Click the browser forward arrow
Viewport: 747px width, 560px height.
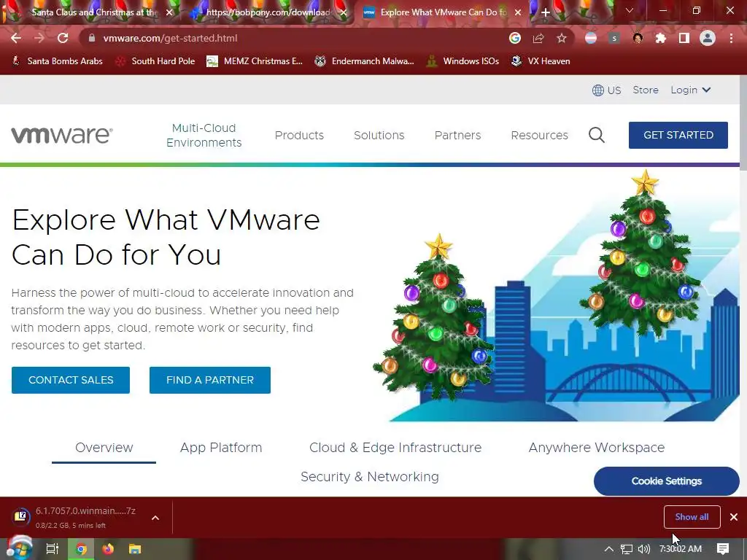(x=39, y=38)
